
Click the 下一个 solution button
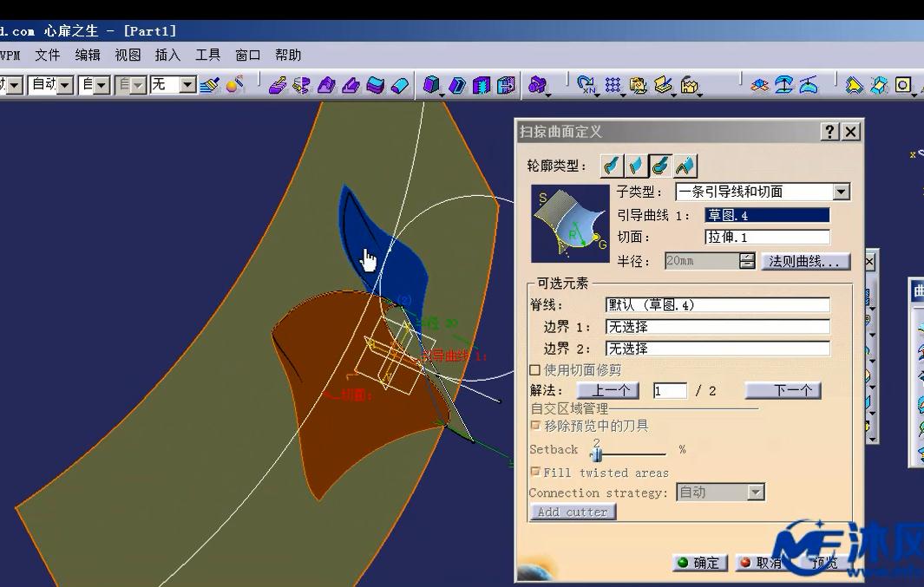(783, 390)
